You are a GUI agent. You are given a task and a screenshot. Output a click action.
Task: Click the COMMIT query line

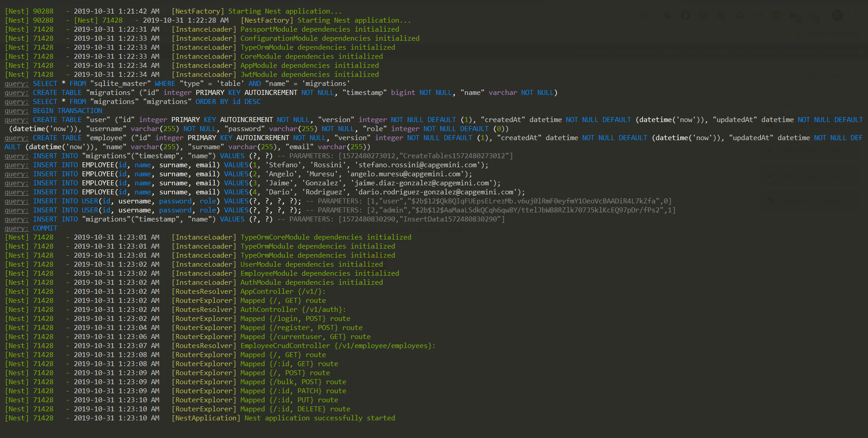tap(45, 228)
